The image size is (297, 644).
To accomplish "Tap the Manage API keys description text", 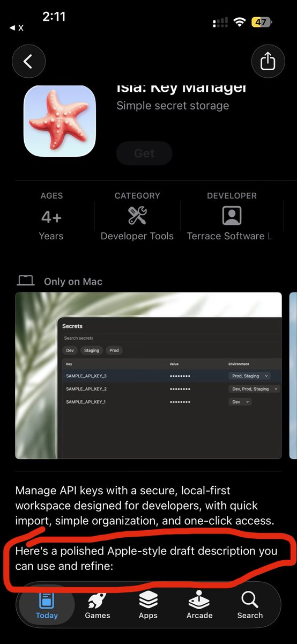I will coord(145,506).
